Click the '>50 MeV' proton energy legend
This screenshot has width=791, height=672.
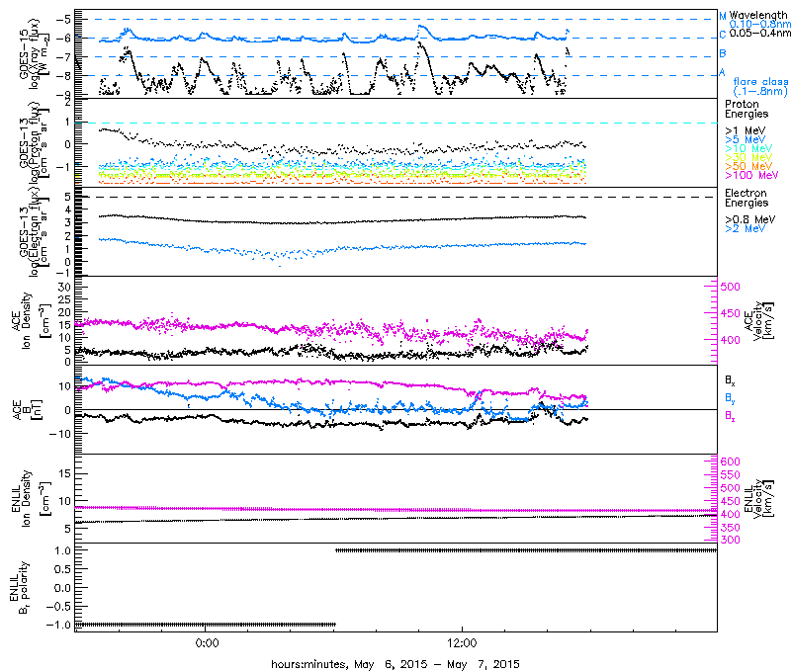pos(748,166)
